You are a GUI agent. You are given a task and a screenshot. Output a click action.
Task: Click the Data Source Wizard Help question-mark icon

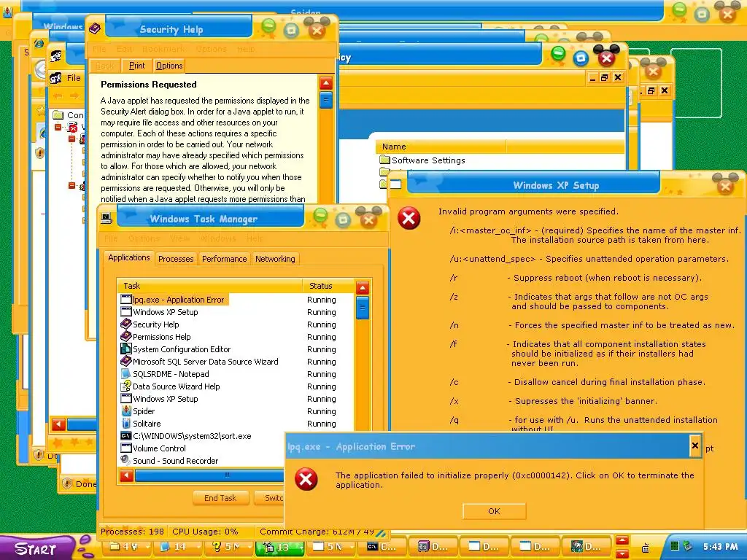point(125,386)
